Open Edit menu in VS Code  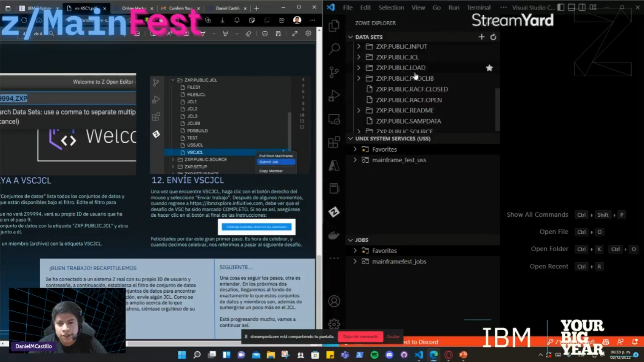pos(365,7)
